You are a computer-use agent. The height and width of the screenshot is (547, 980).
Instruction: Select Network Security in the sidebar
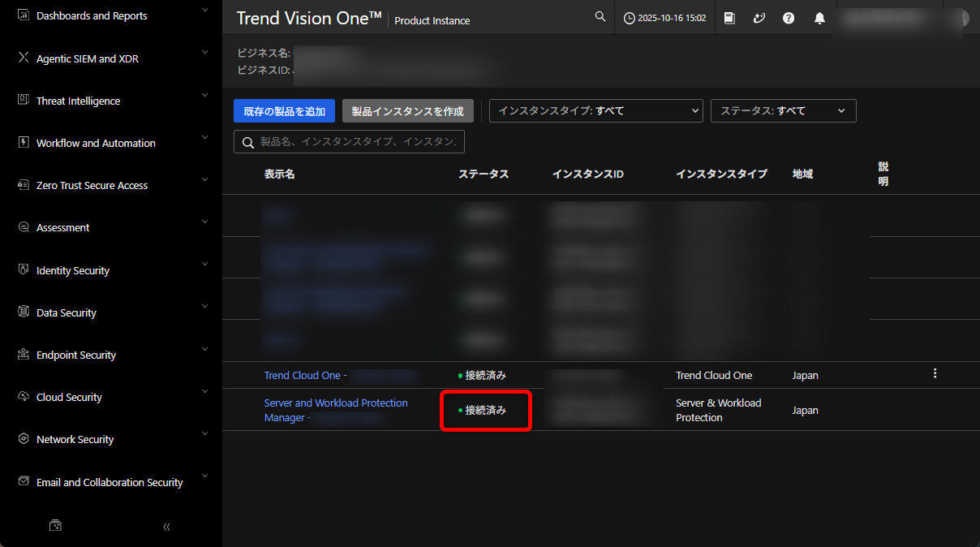[75, 439]
